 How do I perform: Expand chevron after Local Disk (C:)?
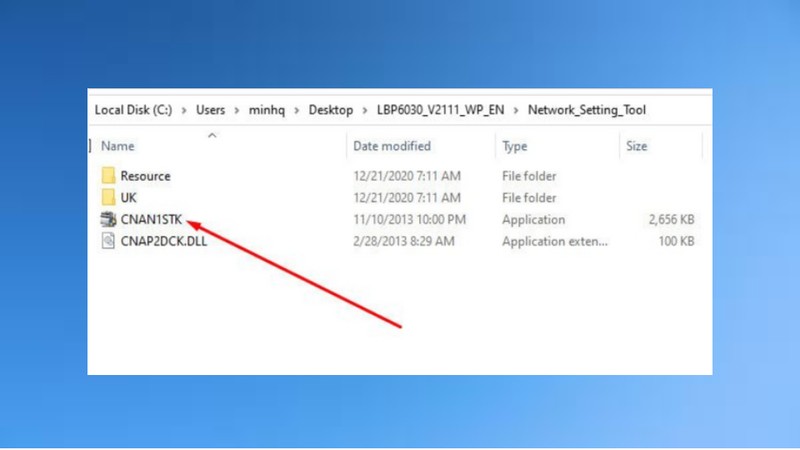184,110
